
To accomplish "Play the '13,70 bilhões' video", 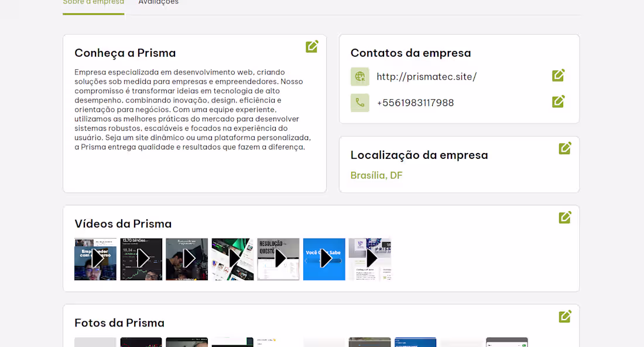I will [141, 259].
